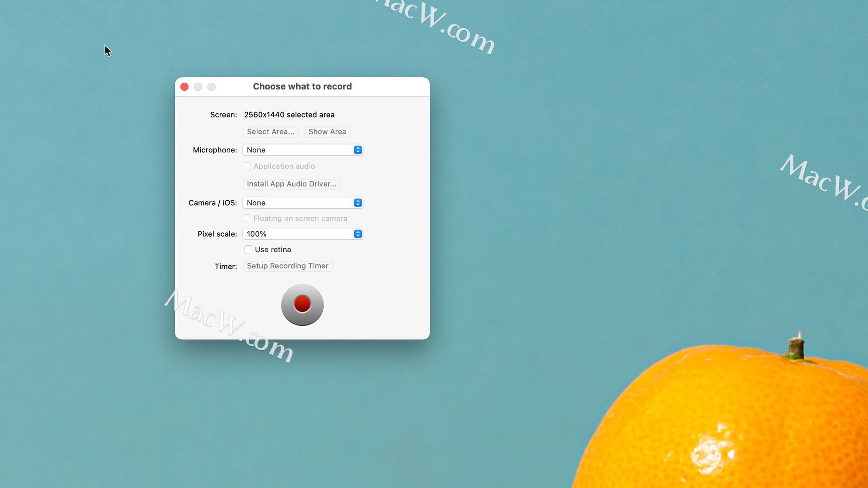Toggle Floating on screen camera checkbox

[247, 218]
